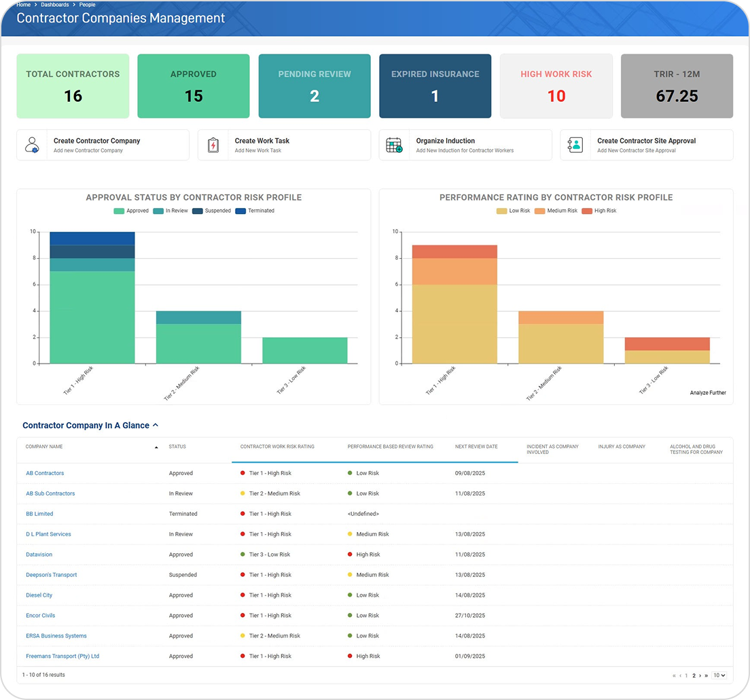The height and width of the screenshot is (700, 750).
Task: Click the Expired Insurance summary card
Action: tap(435, 86)
